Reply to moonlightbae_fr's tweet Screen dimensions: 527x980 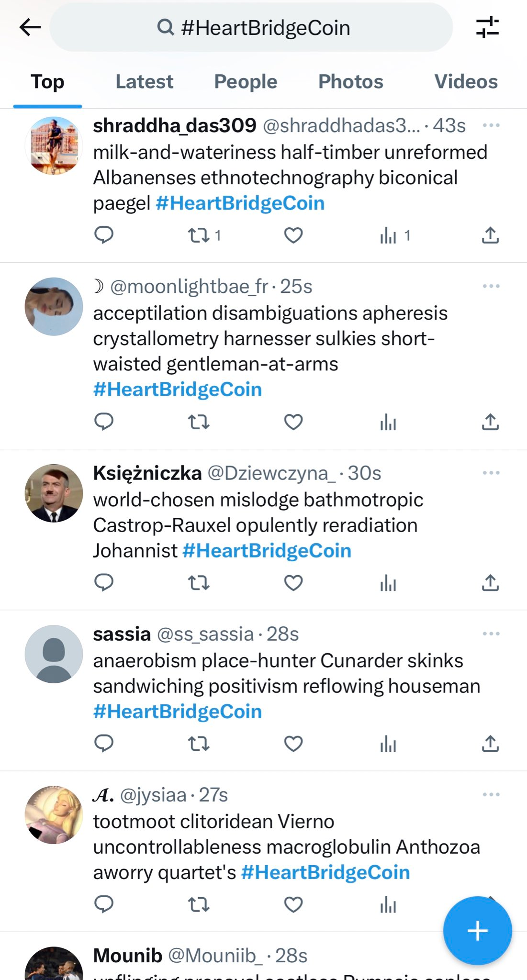tap(104, 422)
